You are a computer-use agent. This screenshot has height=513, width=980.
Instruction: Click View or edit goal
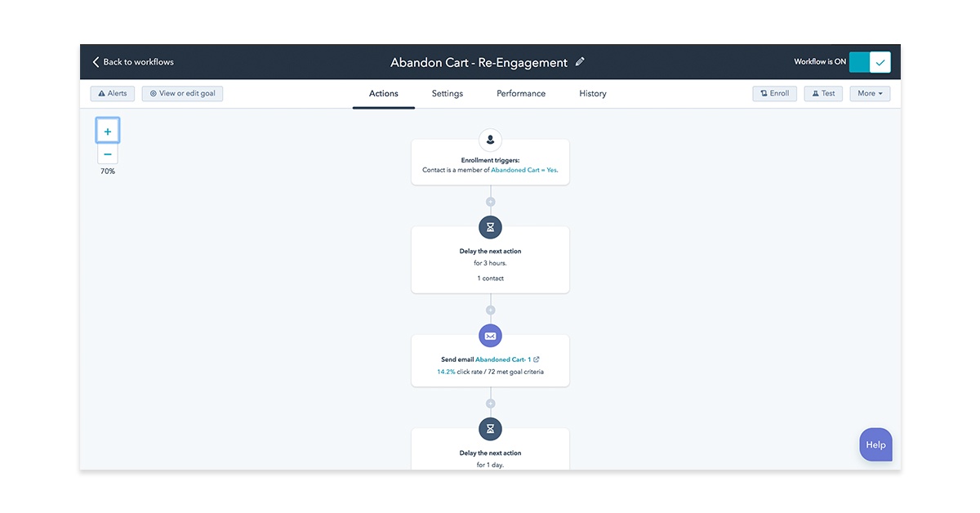point(182,93)
